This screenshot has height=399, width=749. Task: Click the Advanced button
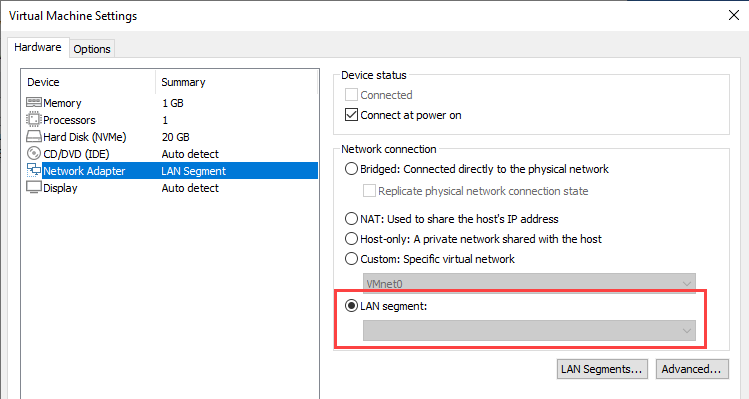click(x=692, y=369)
